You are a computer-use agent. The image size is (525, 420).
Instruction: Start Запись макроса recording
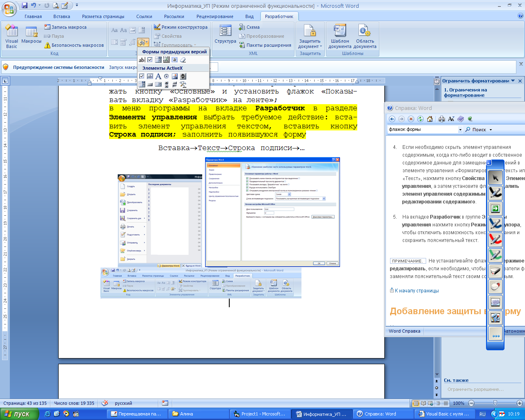pos(66,27)
